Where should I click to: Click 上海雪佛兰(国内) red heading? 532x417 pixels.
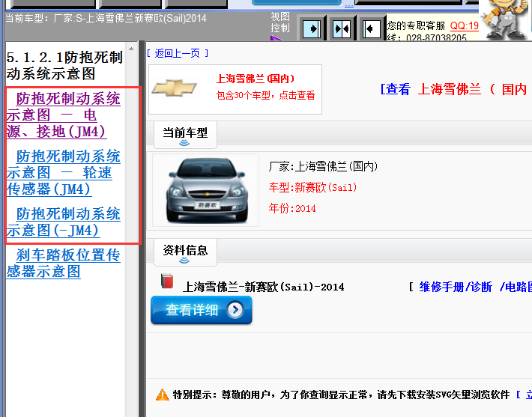click(x=256, y=79)
